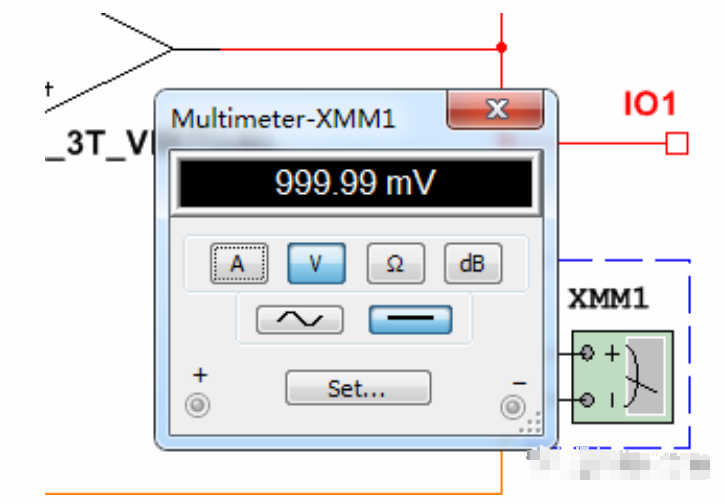Click the red wire junction dot
725x503 pixels.
point(502,47)
